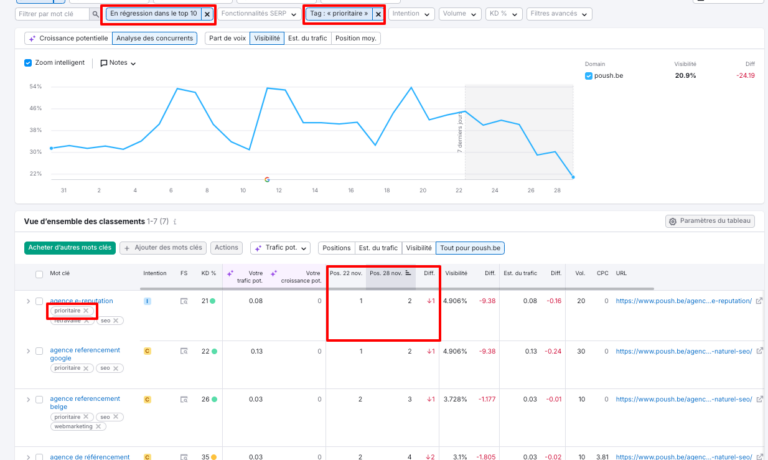768x460 pixels.
Task: Toggle the Zoom intelligent checkbox
Action: 29,62
